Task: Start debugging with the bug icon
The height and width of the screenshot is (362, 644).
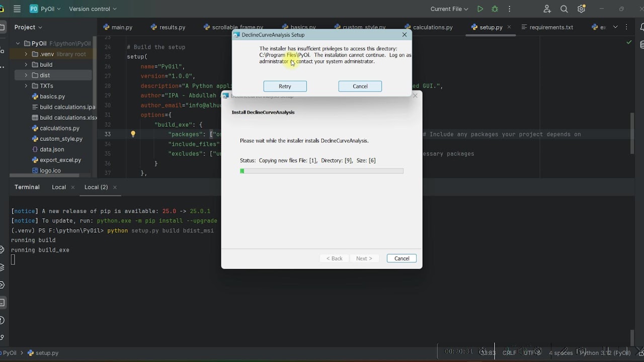Action: click(x=495, y=9)
